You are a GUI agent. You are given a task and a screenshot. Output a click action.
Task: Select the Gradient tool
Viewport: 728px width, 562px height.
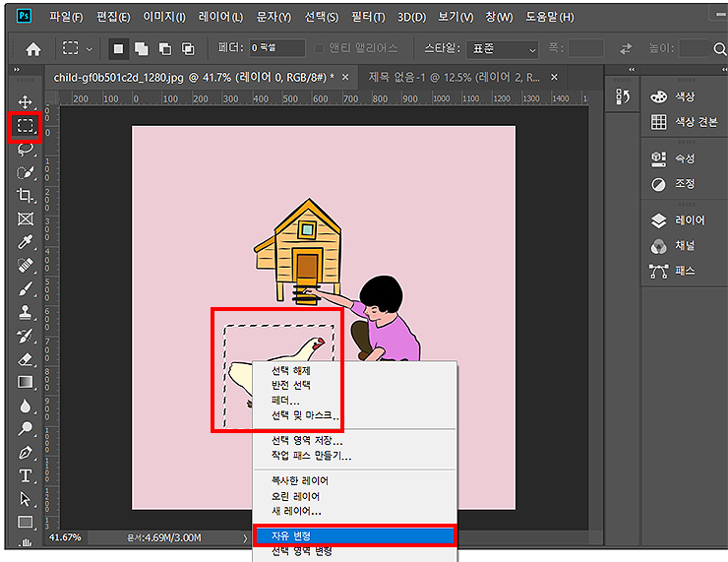[x=25, y=382]
